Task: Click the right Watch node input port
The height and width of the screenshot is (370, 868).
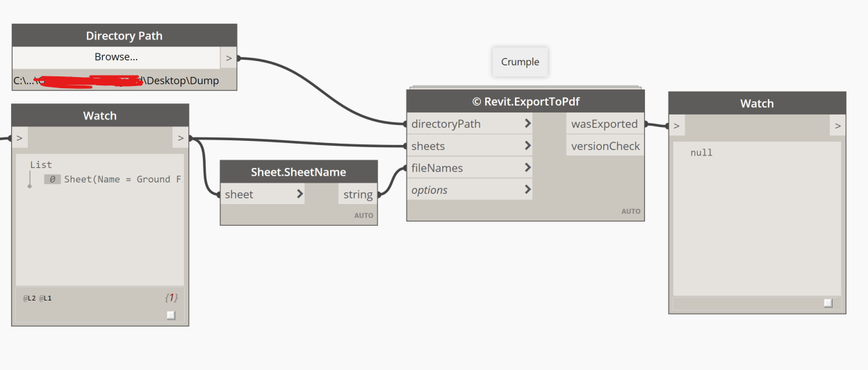Action: (676, 126)
